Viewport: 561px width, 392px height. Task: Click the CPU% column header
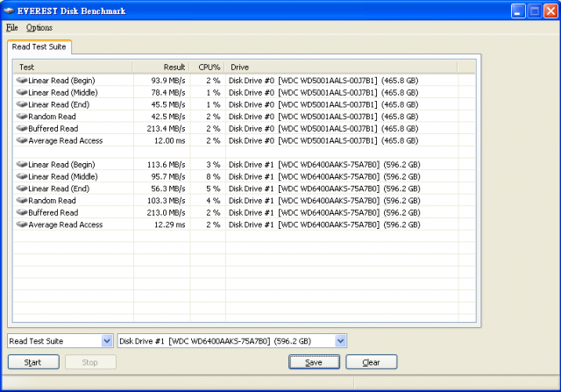[x=207, y=68]
